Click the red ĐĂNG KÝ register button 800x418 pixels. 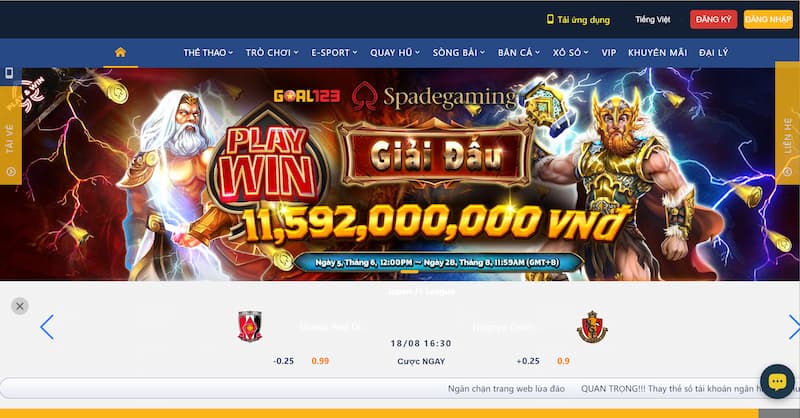713,19
